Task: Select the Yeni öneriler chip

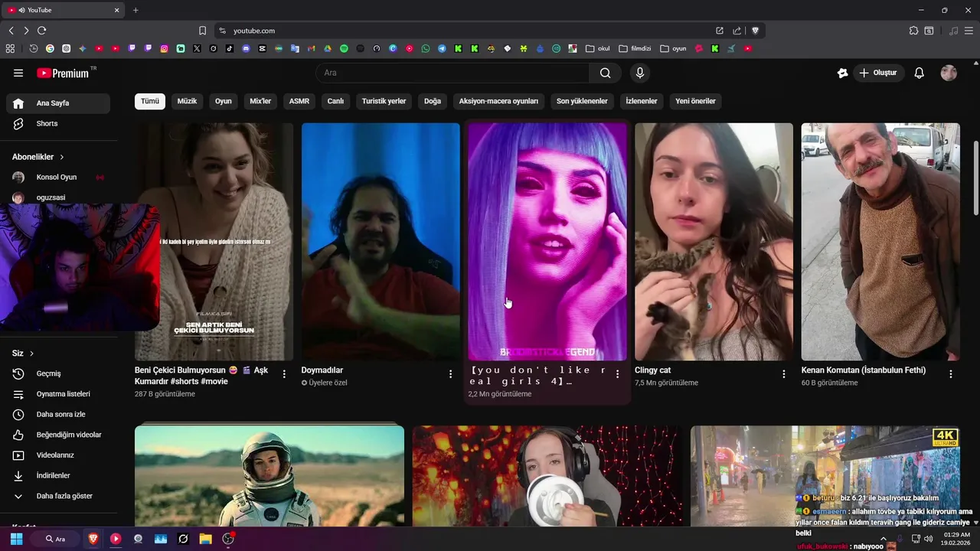Action: [x=695, y=101]
